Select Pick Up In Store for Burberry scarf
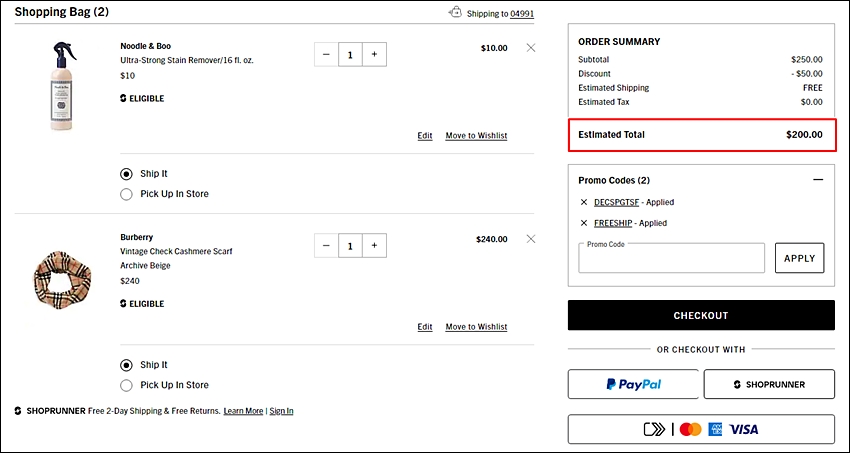Viewport: 850px width, 453px height. (126, 385)
